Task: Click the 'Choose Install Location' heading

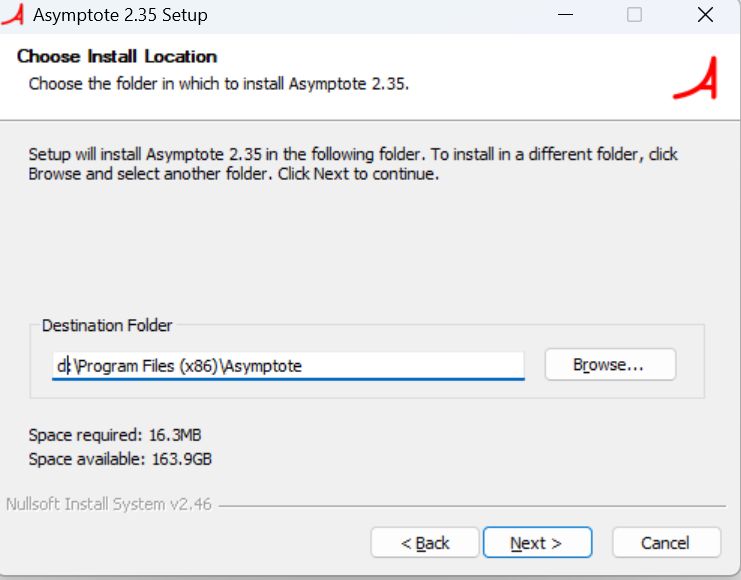Action: 117,57
